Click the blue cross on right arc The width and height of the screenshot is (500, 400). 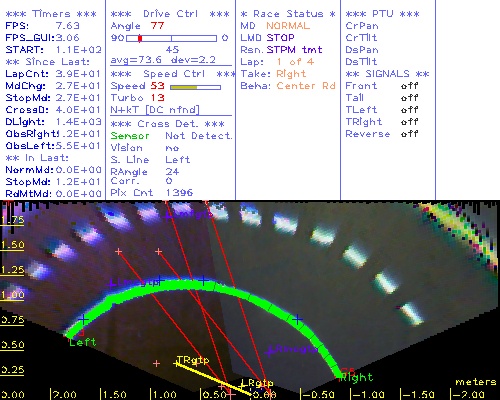point(297,319)
